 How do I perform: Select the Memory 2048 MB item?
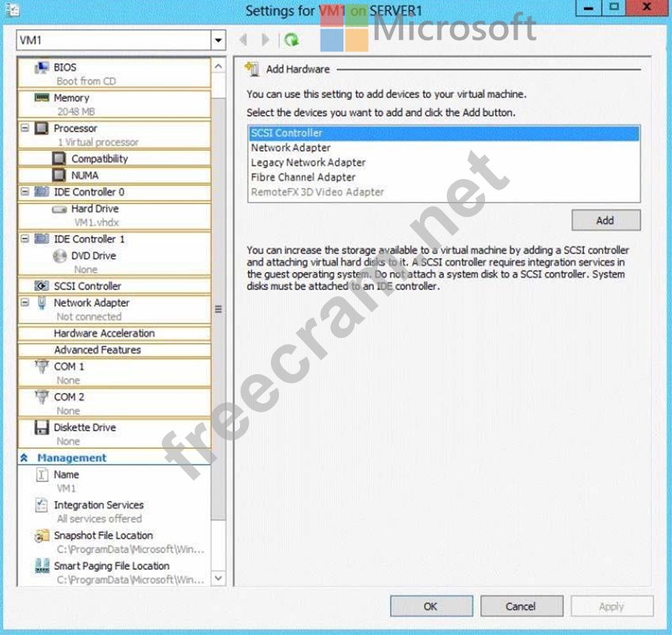(114, 104)
